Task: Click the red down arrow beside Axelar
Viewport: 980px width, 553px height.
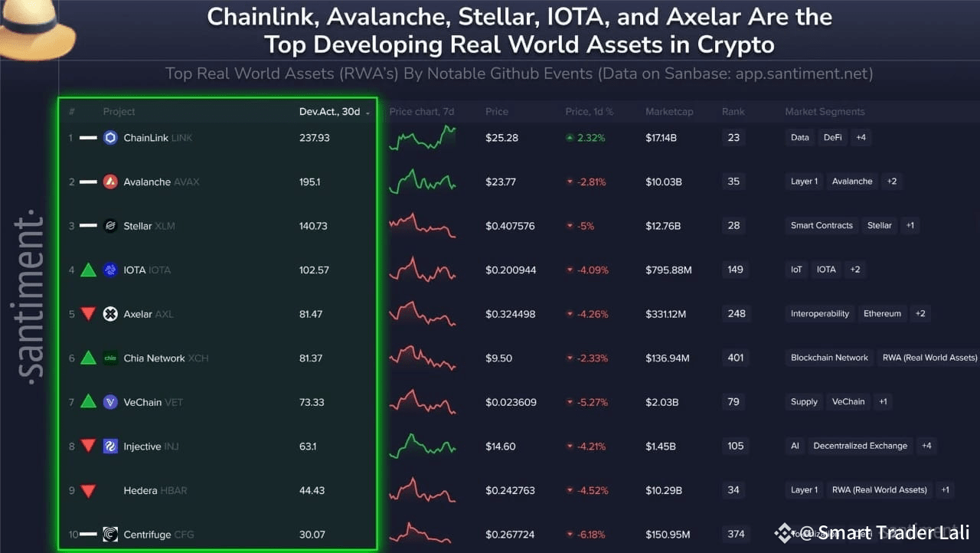Action: 87,313
